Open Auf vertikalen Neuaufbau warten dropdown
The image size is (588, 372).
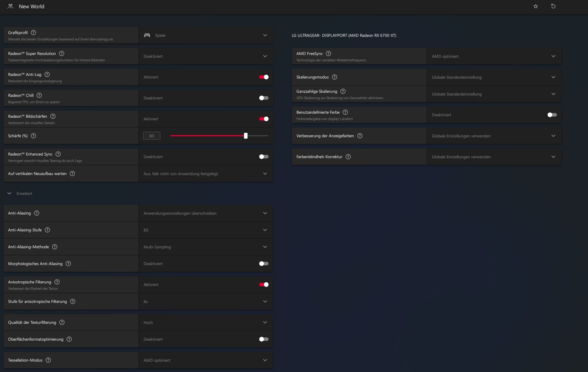click(206, 174)
